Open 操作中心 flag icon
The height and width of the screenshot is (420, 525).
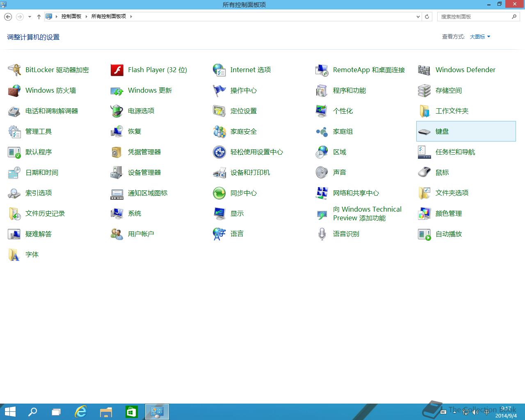(x=219, y=90)
